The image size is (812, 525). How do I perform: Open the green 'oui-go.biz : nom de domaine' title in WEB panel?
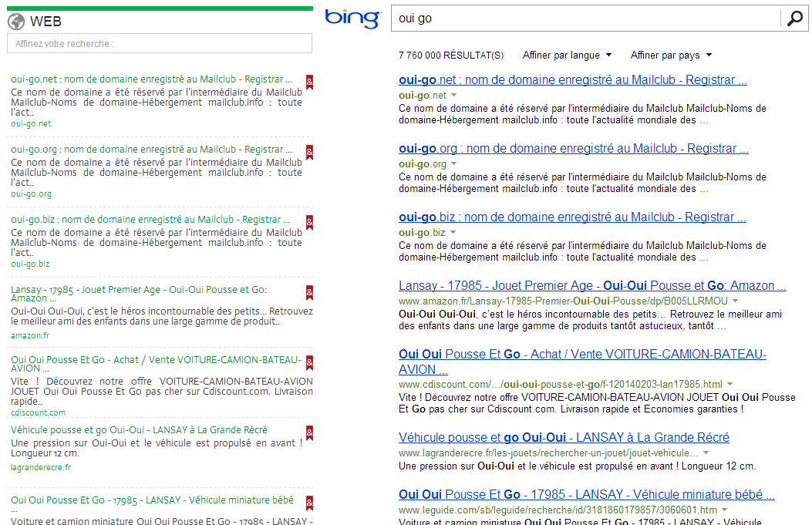tap(150, 220)
